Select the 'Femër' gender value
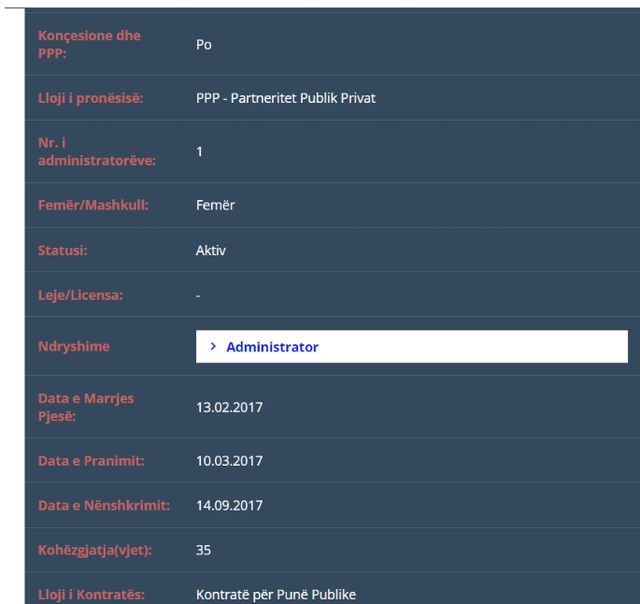 coord(215,205)
